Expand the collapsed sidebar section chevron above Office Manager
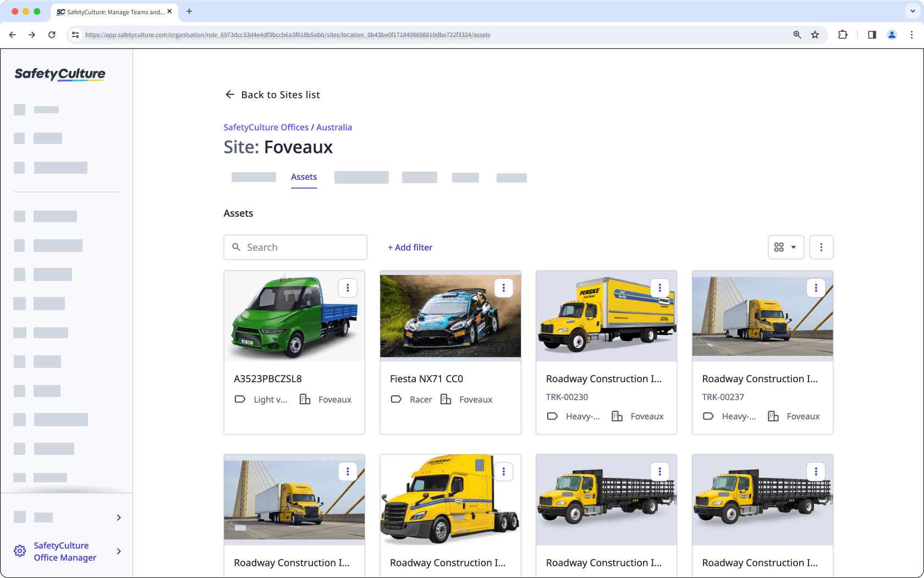This screenshot has width=924, height=578. (118, 517)
